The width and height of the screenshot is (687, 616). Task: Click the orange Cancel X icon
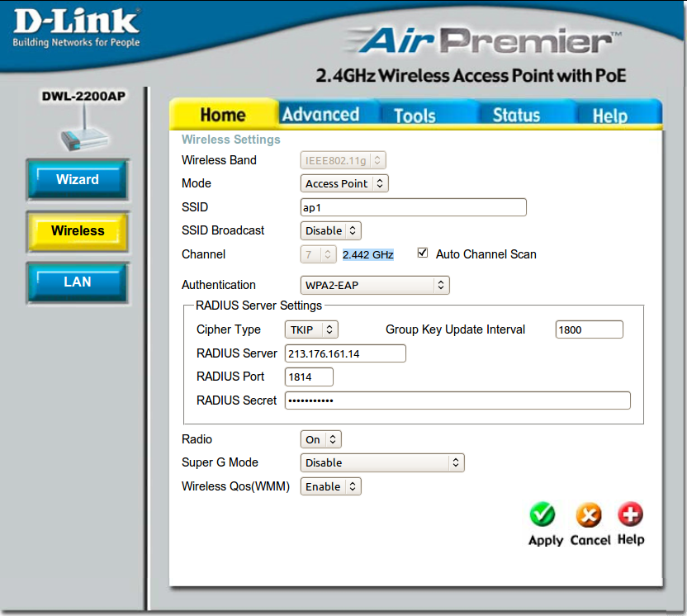point(589,515)
